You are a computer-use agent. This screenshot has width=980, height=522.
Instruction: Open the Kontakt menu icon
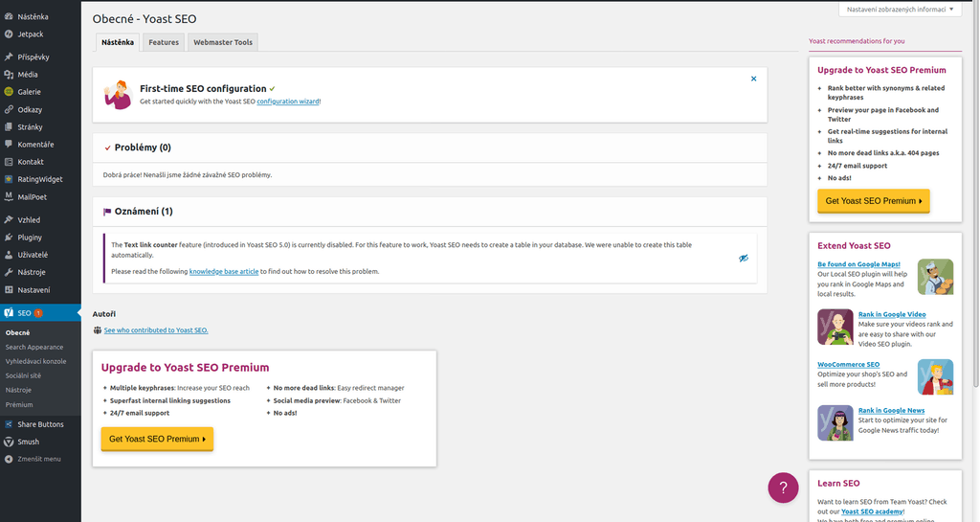9,162
